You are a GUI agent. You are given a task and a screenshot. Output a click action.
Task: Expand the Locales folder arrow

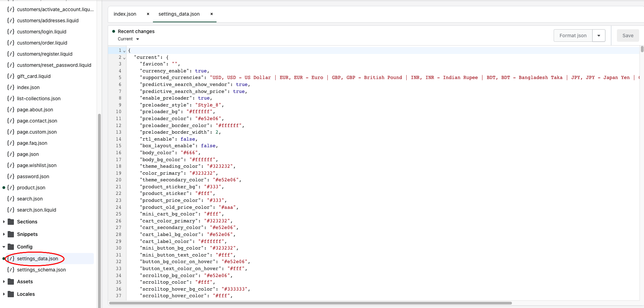[4, 294]
